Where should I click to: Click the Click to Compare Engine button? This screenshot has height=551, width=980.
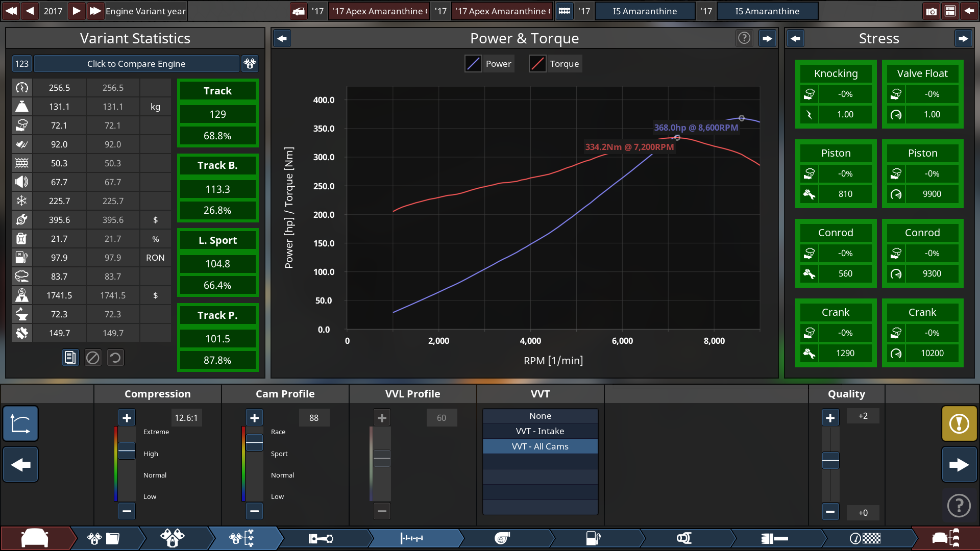136,64
